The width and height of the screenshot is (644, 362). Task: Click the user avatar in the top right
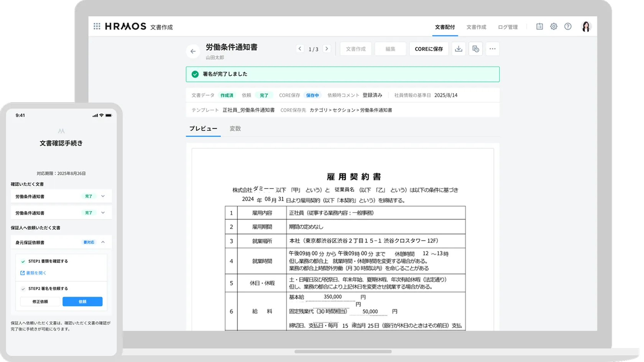coord(586,26)
